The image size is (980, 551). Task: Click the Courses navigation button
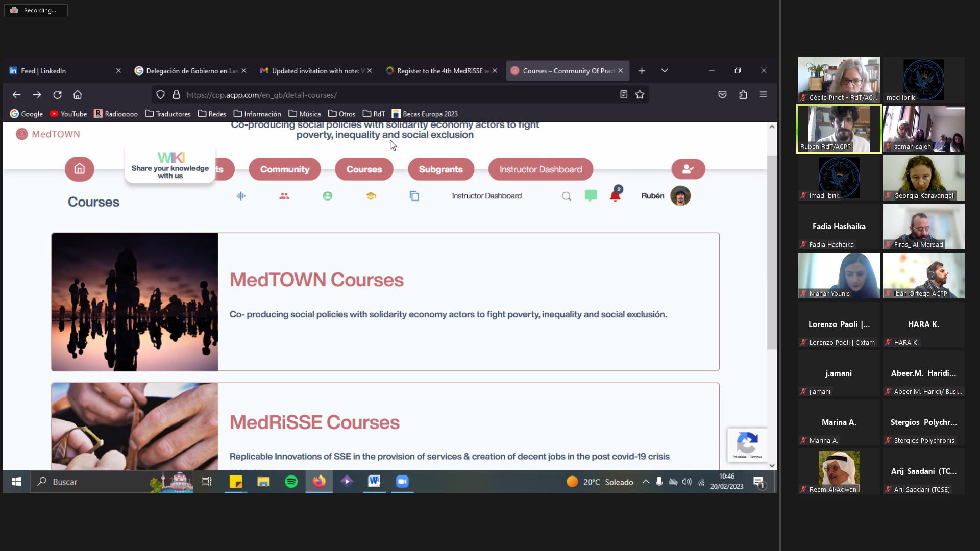pos(364,169)
